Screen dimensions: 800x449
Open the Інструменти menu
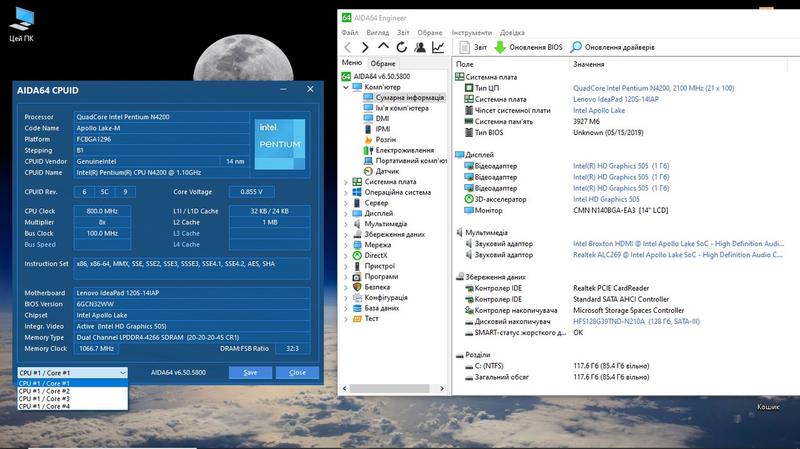[471, 32]
